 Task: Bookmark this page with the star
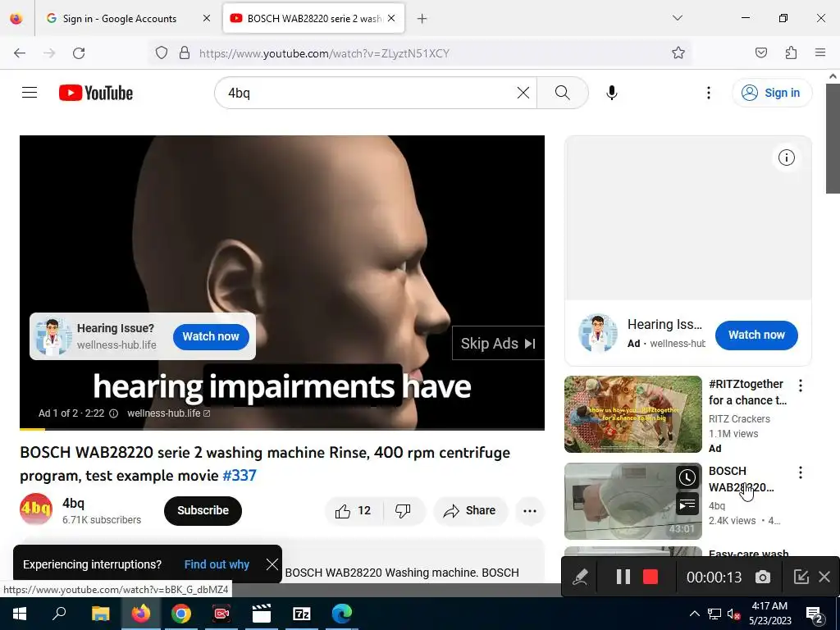[678, 52]
